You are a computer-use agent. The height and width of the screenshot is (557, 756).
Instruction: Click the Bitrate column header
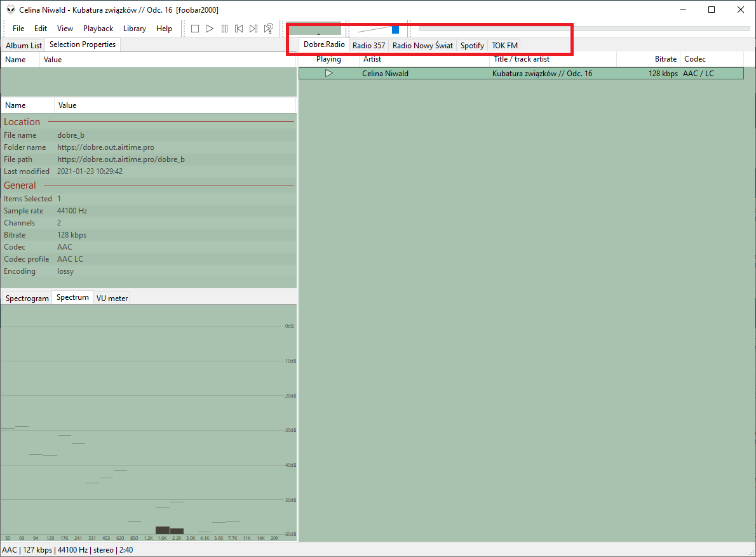click(648, 59)
